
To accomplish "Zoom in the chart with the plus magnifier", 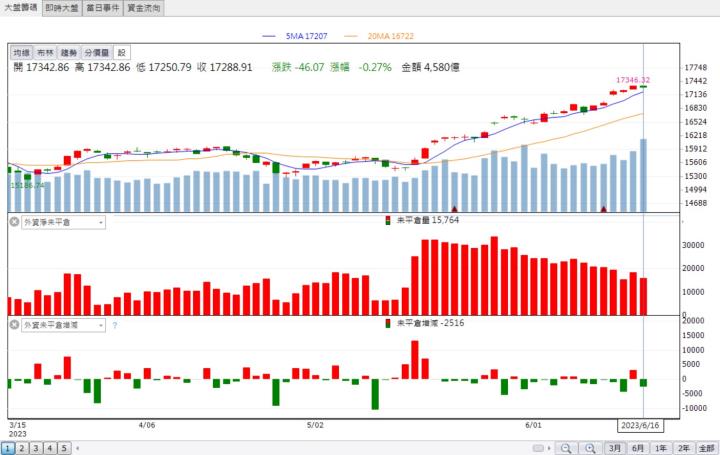I will 591,448.
